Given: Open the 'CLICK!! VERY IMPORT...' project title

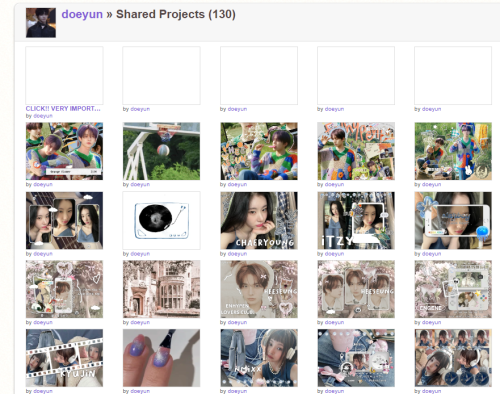Looking at the screenshot, I should 63,108.
